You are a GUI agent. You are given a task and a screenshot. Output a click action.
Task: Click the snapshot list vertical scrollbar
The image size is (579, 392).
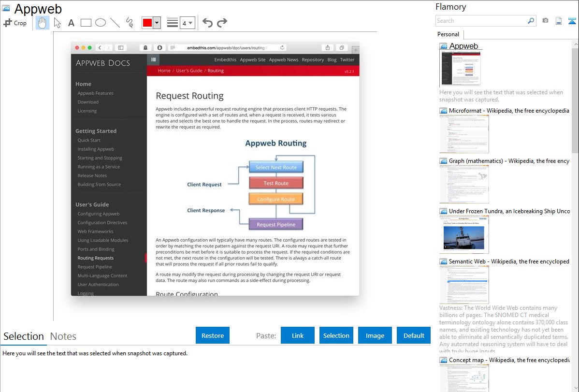[575, 100]
